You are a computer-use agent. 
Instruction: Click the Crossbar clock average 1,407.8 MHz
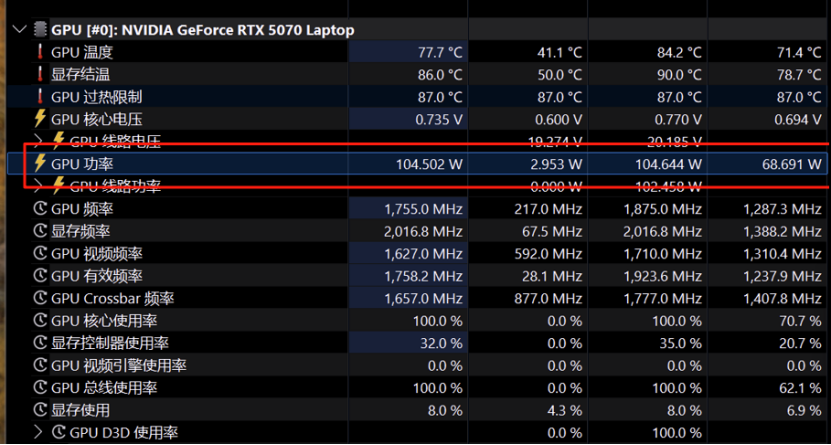tap(783, 298)
